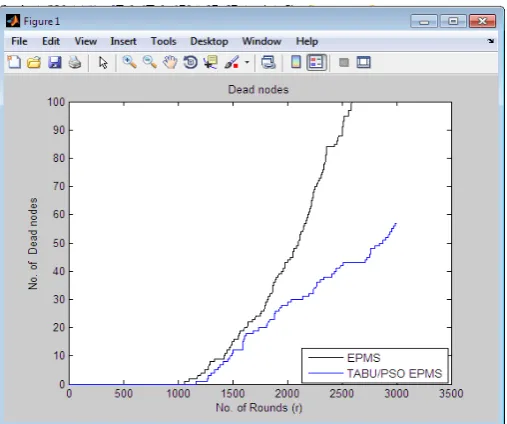Minimize the Figure 1 window
The height and width of the screenshot is (424, 507).
pos(424,21)
